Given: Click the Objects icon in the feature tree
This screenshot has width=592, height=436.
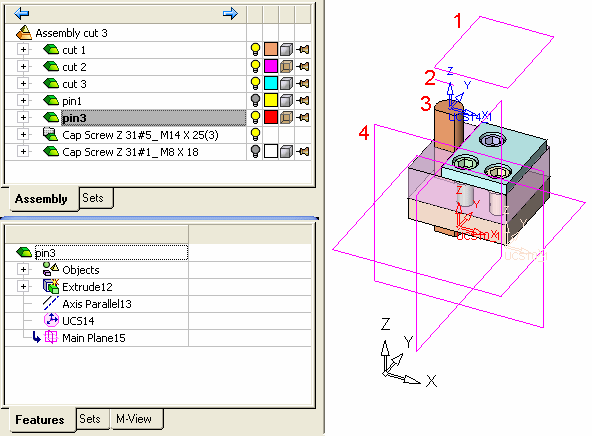Looking at the screenshot, I should (51, 269).
